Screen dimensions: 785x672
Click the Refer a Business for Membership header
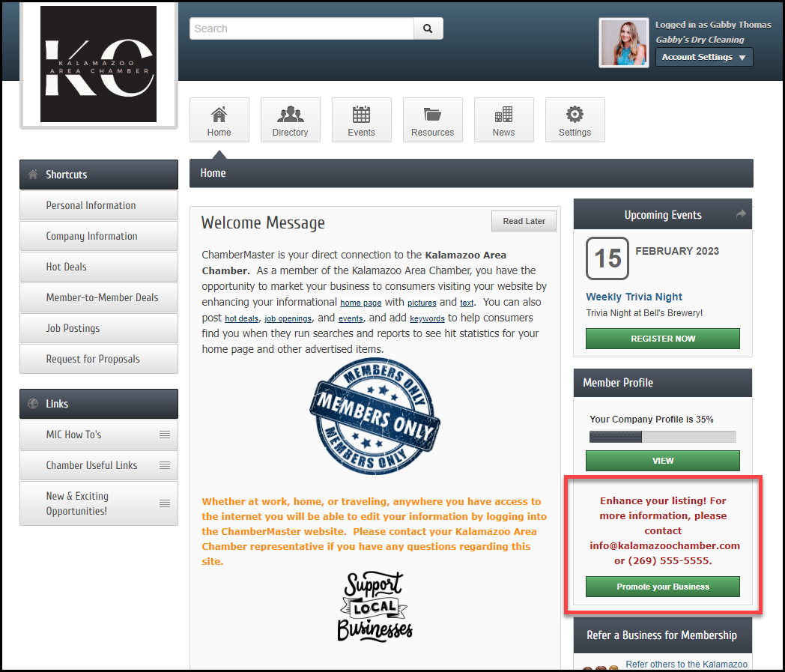tap(662, 635)
